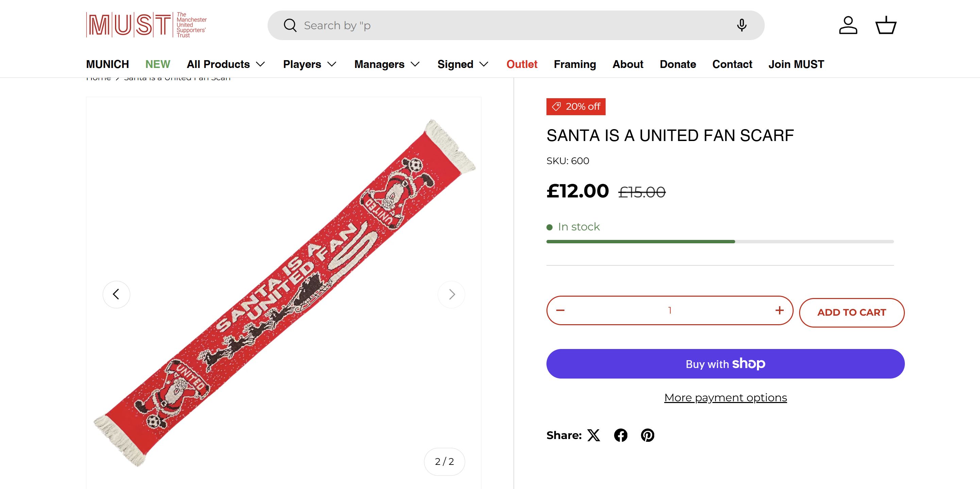980x489 pixels.
Task: Share the scarf on X
Action: pyautogui.click(x=593, y=435)
